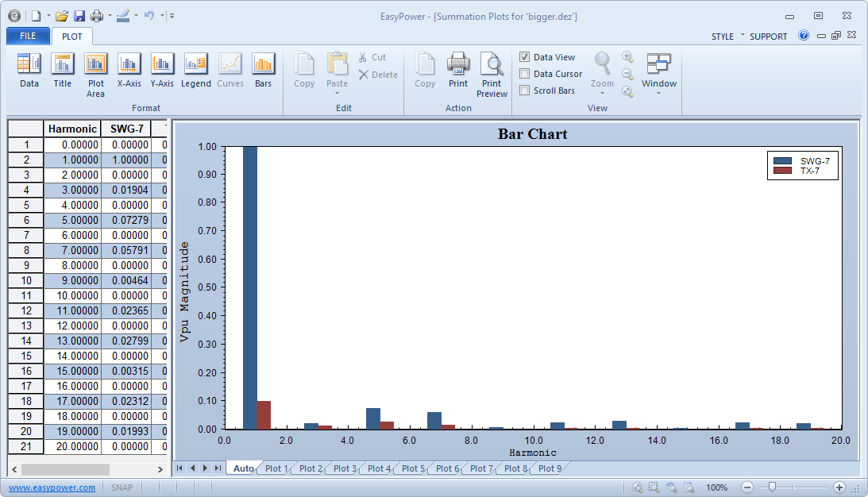The width and height of the screenshot is (868, 497).
Task: Expand the quick access toolbar customize arrow
Action: [x=172, y=16]
